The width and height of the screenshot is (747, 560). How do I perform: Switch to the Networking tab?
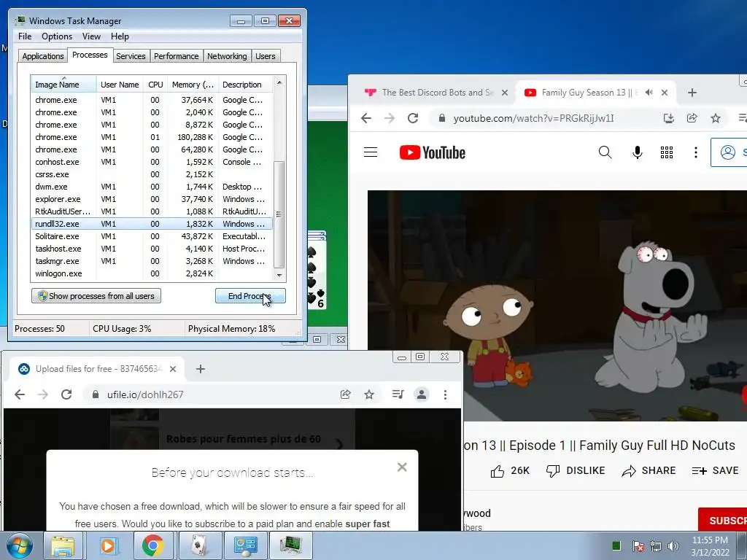[227, 55]
